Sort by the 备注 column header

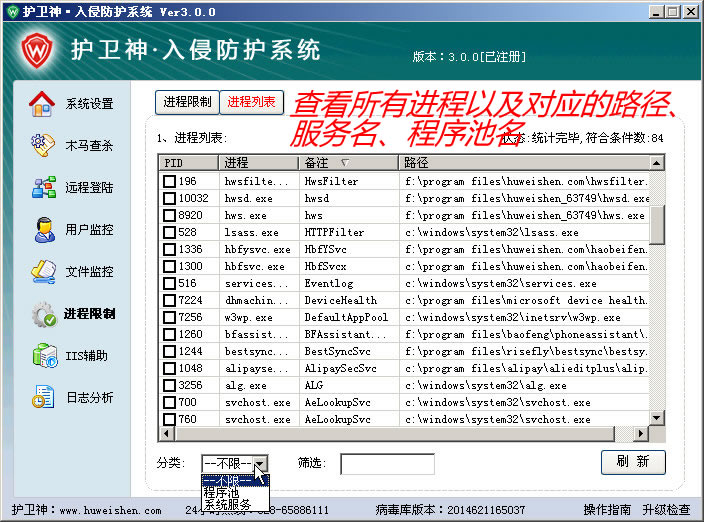click(x=348, y=162)
